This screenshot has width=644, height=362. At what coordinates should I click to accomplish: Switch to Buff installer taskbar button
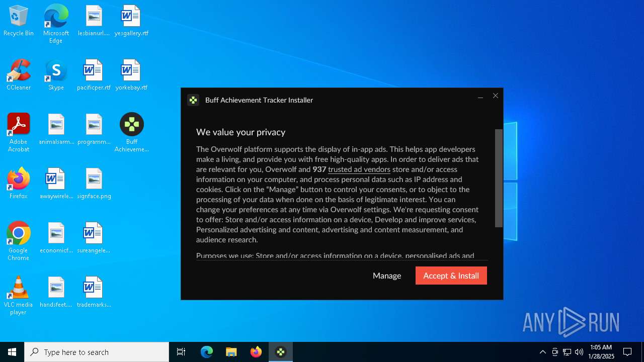280,352
